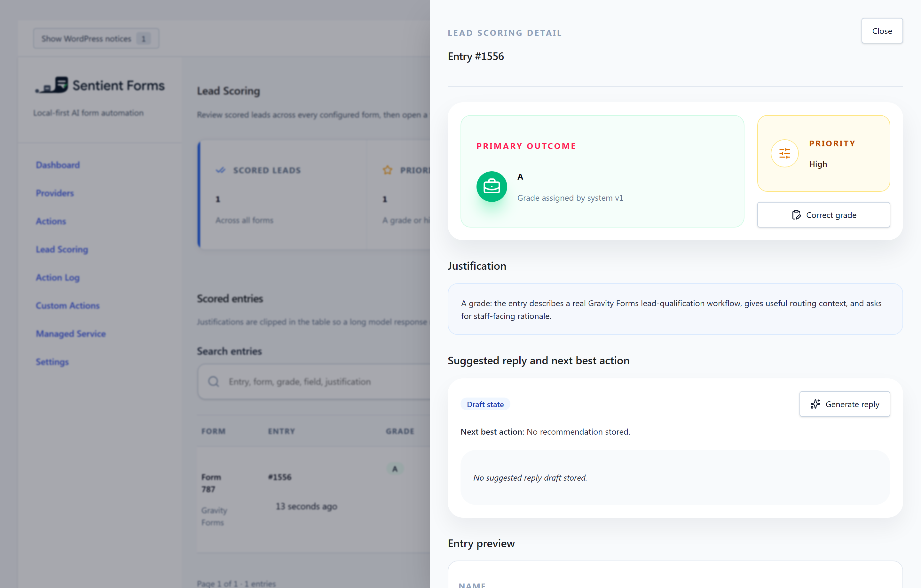Click the sparkle icon in Generate reply
921x588 pixels.
pos(815,404)
